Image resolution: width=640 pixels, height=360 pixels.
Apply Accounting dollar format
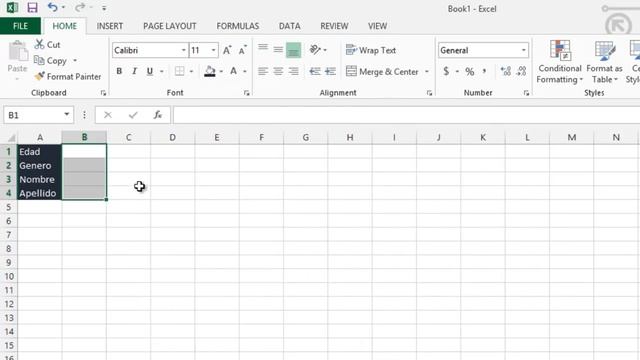click(446, 71)
